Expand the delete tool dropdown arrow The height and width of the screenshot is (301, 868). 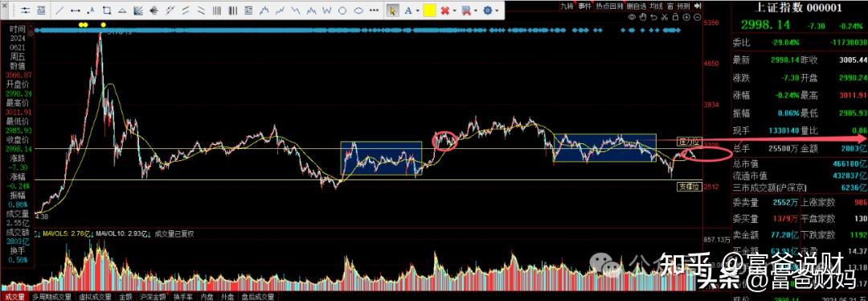(454, 10)
